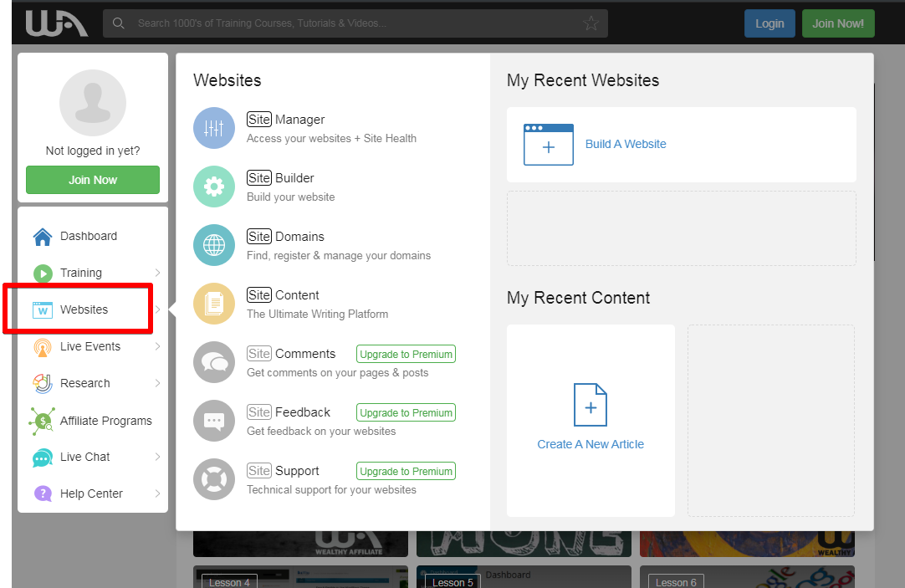This screenshot has height=588, width=905.
Task: Expand the Research submenu chevron
Action: point(157,383)
